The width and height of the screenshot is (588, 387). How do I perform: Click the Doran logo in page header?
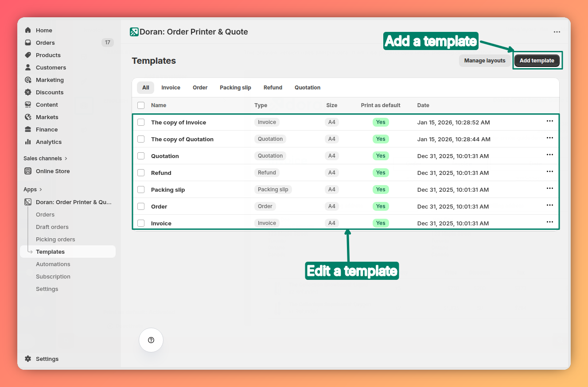pyautogui.click(x=134, y=32)
